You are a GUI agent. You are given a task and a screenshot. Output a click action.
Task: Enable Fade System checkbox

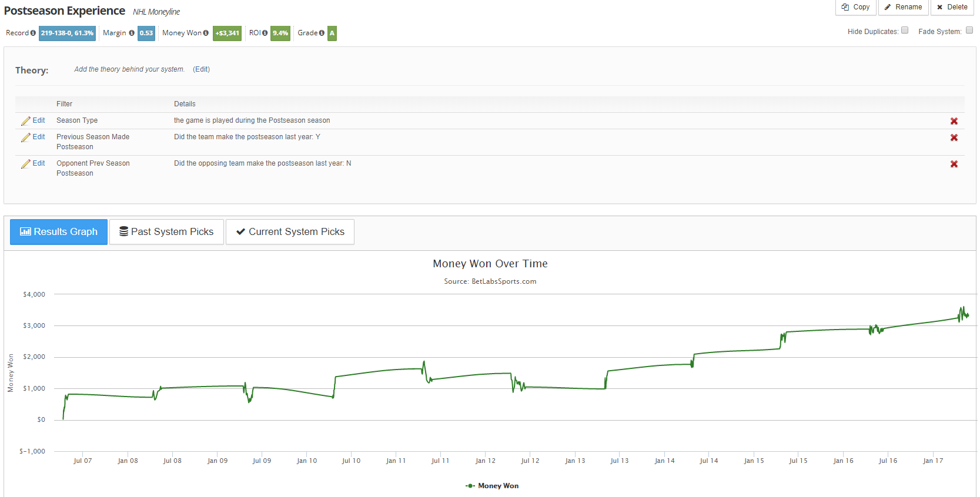click(969, 30)
